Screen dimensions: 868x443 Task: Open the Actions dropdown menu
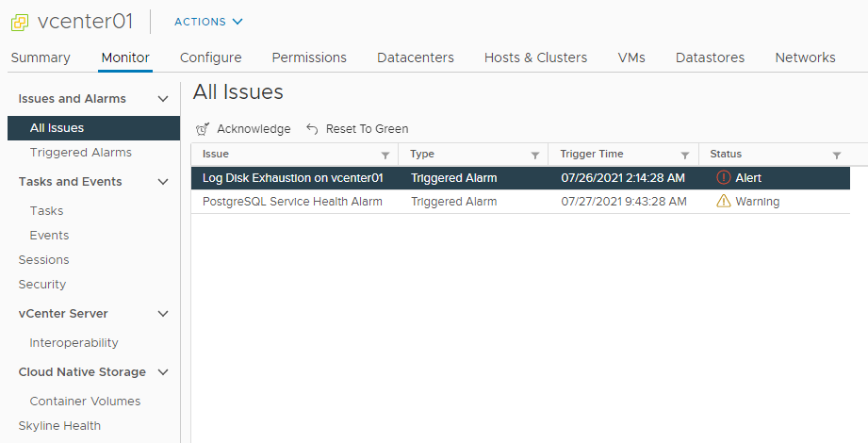click(x=208, y=22)
